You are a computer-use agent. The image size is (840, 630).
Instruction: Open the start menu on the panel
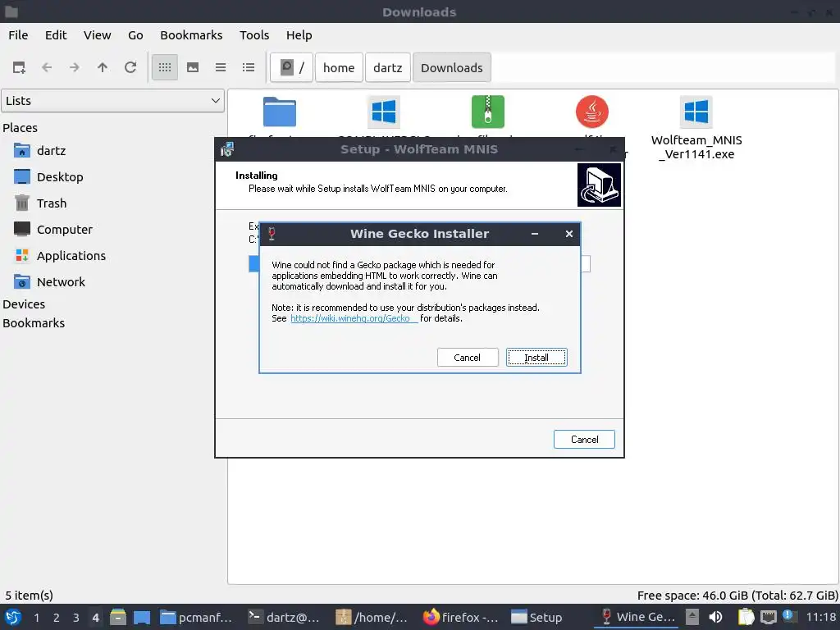click(x=13, y=617)
